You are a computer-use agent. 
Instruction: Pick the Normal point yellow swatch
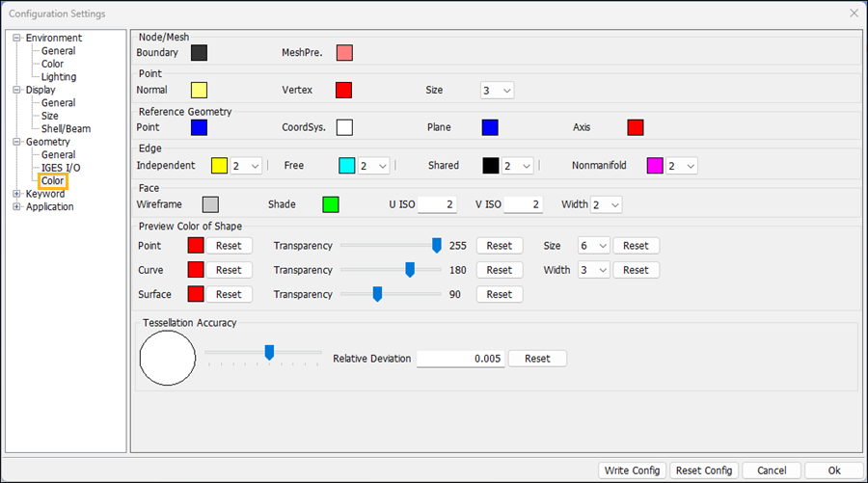tap(199, 91)
